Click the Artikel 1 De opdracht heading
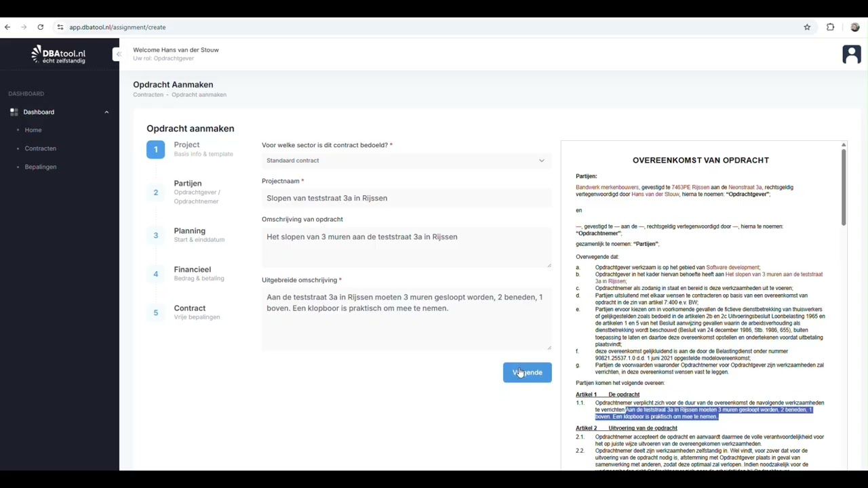868x488 pixels. [x=608, y=394]
